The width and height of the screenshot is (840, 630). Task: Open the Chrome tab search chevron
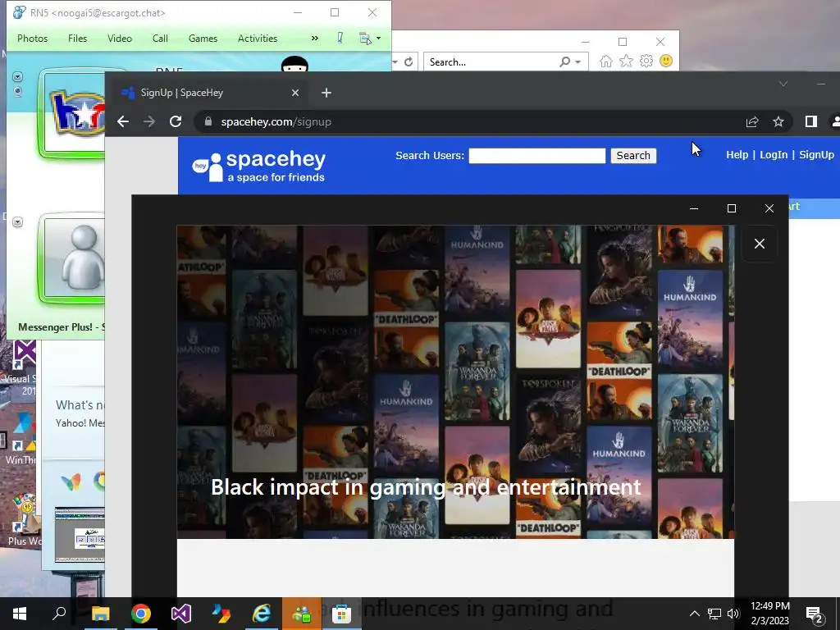pyautogui.click(x=783, y=84)
